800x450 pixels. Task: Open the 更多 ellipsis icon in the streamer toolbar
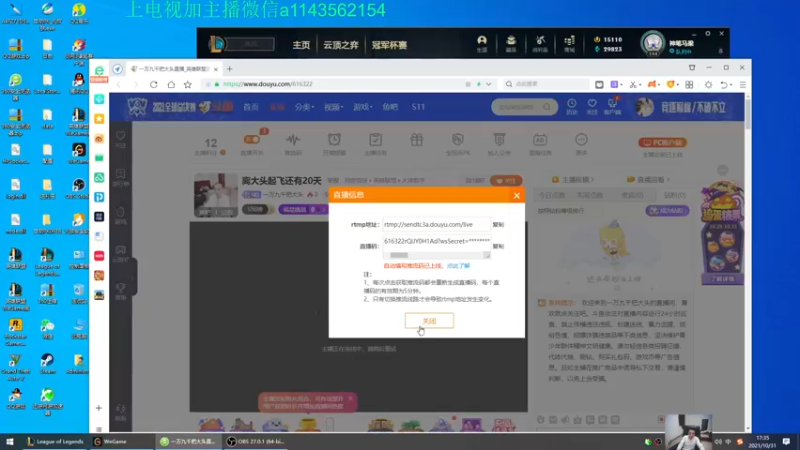[581, 140]
